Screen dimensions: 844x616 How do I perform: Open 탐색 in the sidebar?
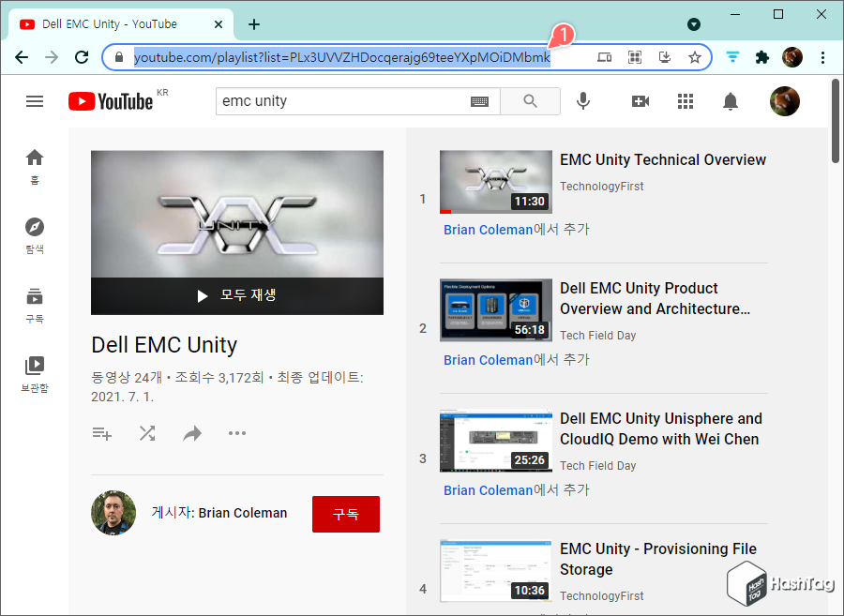coord(35,235)
